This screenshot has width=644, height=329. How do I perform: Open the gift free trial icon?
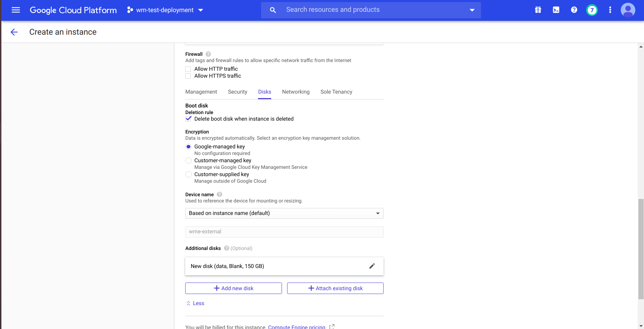(538, 10)
